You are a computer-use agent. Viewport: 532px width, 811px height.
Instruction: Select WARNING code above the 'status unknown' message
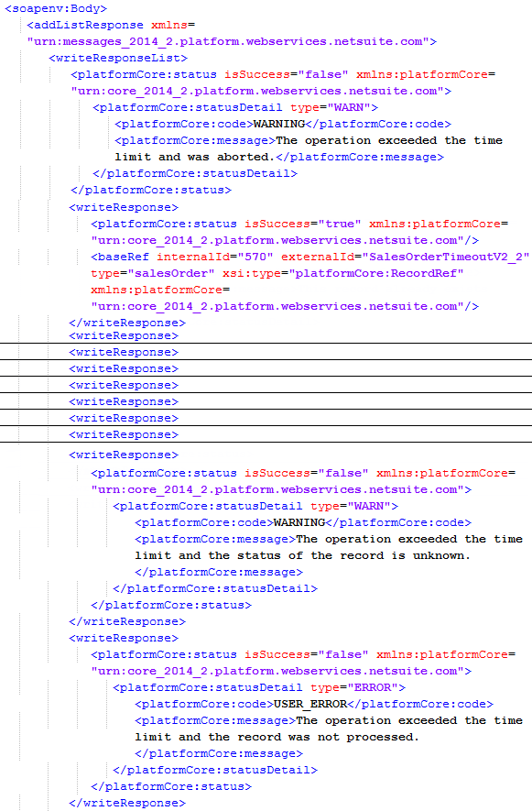click(299, 523)
